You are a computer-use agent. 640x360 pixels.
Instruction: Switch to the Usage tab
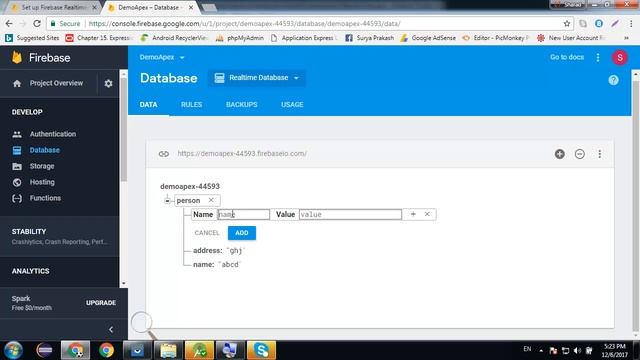[292, 104]
